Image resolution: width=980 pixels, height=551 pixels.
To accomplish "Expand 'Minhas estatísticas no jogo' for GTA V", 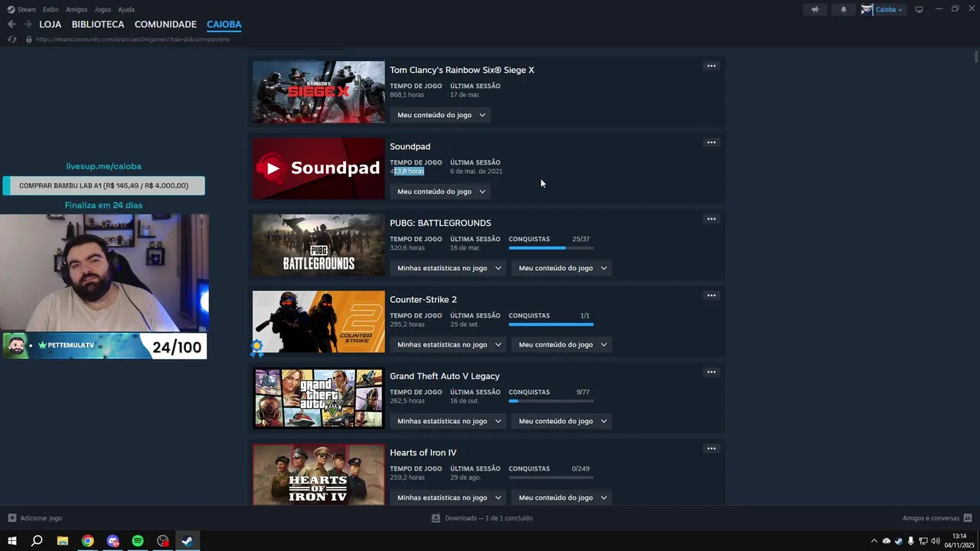I will (x=448, y=421).
